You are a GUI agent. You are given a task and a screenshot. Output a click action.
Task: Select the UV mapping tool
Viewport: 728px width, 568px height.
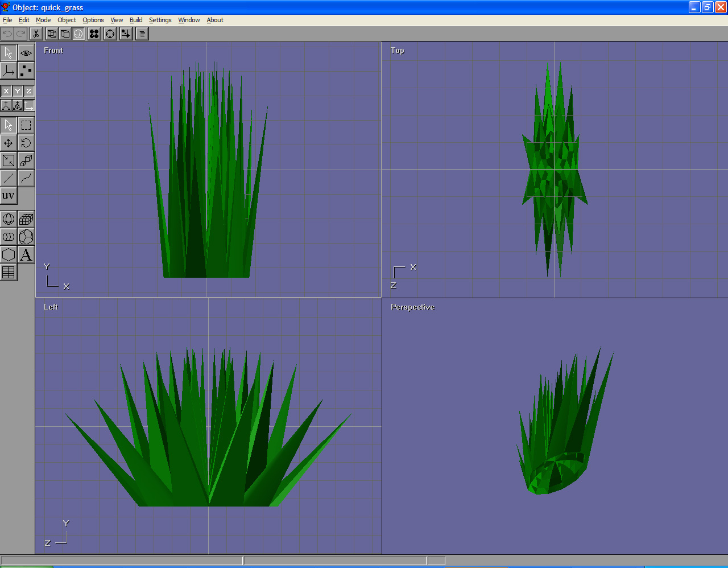pos(9,196)
